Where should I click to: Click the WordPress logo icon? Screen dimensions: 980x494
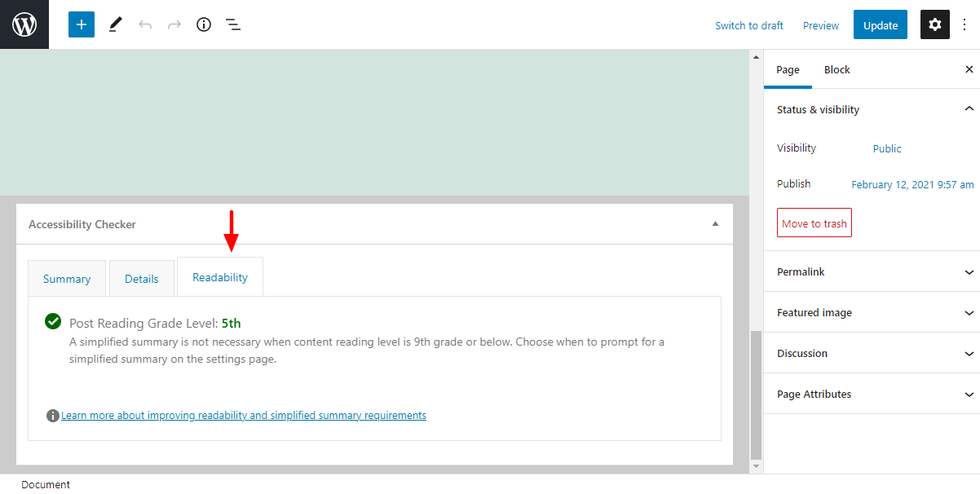24,24
